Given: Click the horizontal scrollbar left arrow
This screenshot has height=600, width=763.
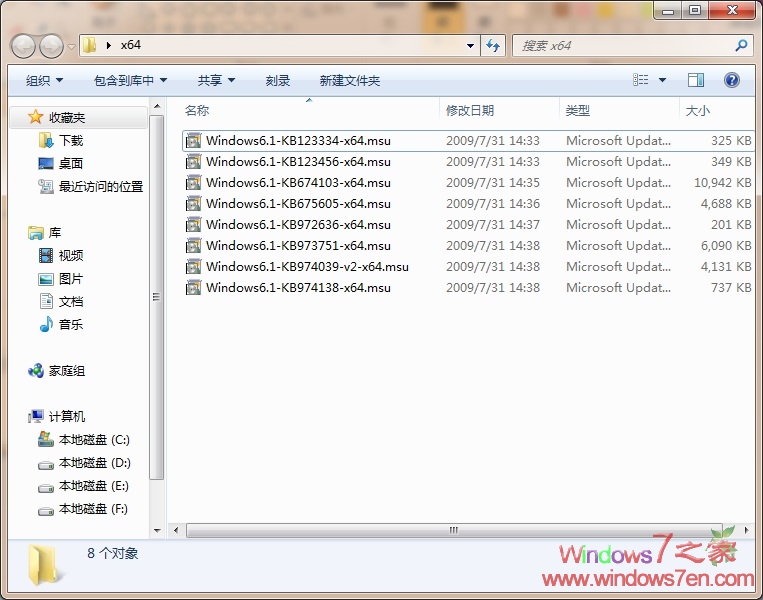Looking at the screenshot, I should [x=176, y=530].
